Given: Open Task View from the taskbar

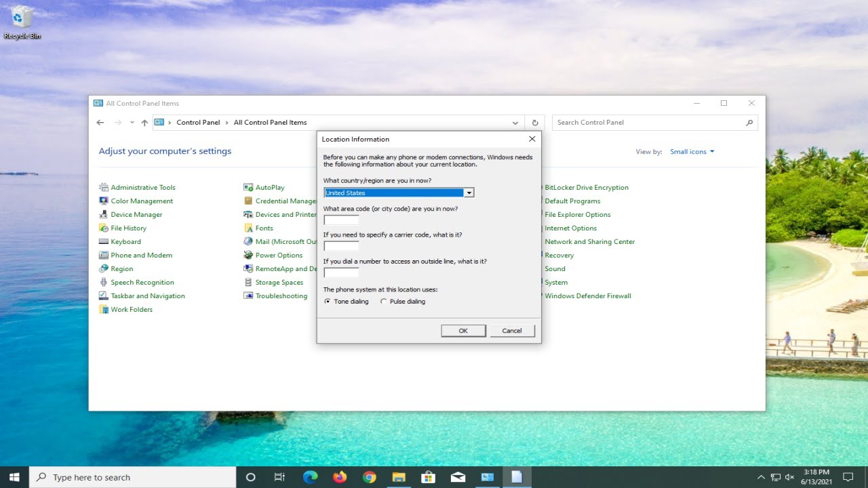Looking at the screenshot, I should coord(279,477).
